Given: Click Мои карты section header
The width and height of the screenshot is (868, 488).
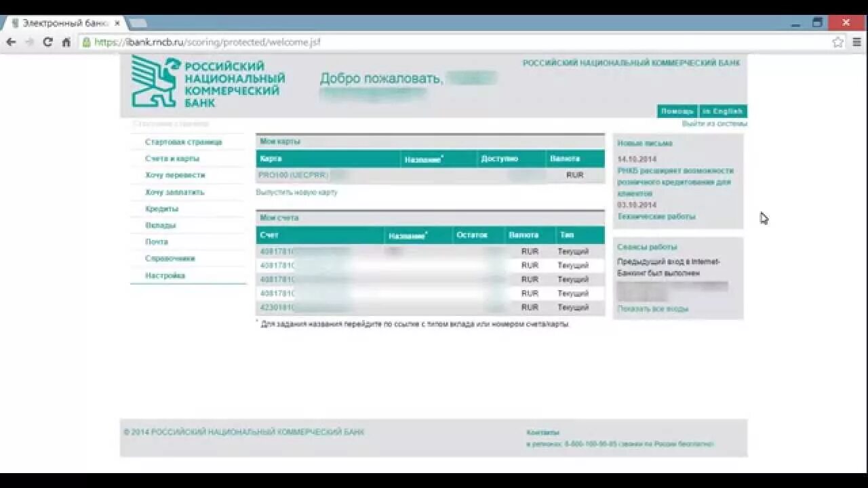Looking at the screenshot, I should pyautogui.click(x=279, y=142).
